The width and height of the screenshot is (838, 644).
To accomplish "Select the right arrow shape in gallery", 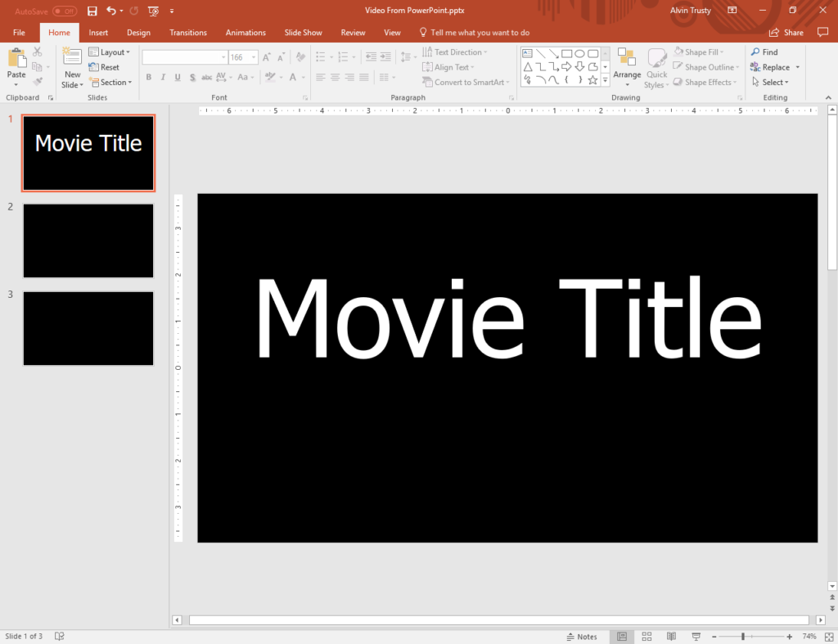I will pyautogui.click(x=566, y=67).
